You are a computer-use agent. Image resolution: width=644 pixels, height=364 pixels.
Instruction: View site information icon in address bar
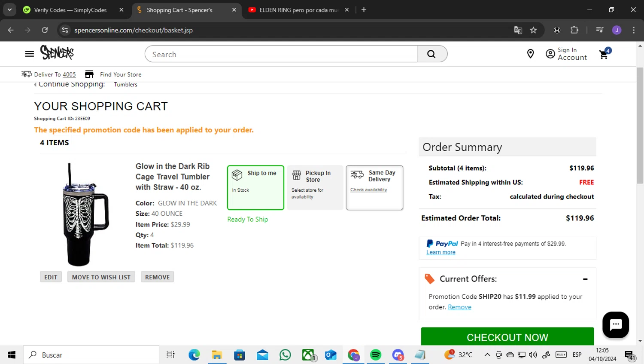65,30
